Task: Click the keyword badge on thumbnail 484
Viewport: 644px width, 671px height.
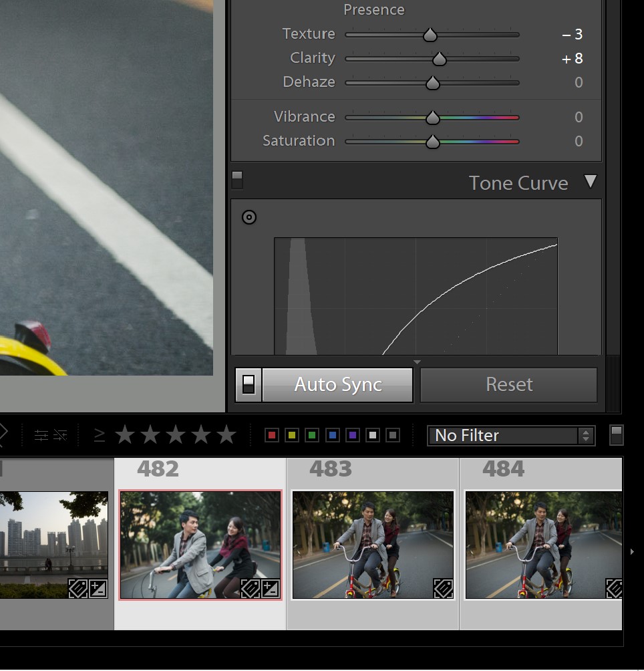Action: (x=615, y=589)
